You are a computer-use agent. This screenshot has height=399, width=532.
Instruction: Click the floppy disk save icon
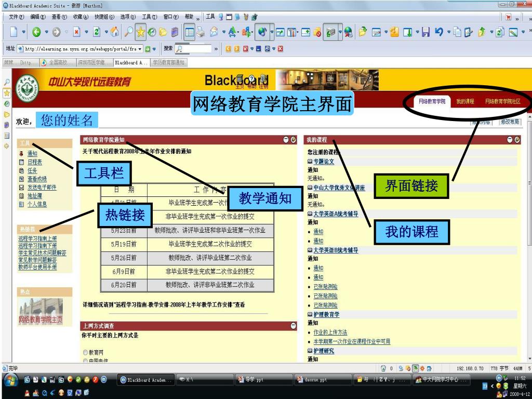click(425, 32)
